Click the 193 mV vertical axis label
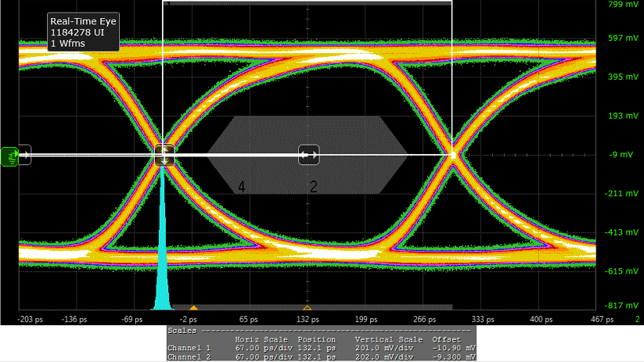The width and height of the screenshot is (644, 362). pos(623,116)
